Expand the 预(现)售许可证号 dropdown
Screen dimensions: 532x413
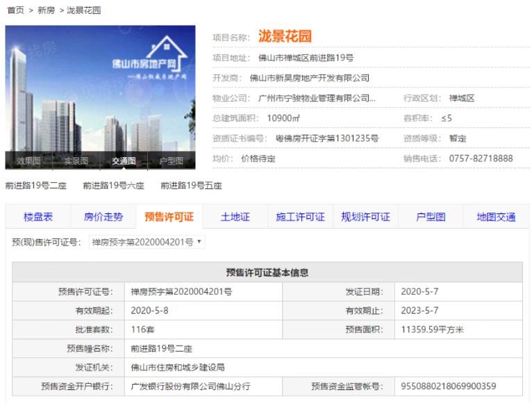pyautogui.click(x=147, y=242)
